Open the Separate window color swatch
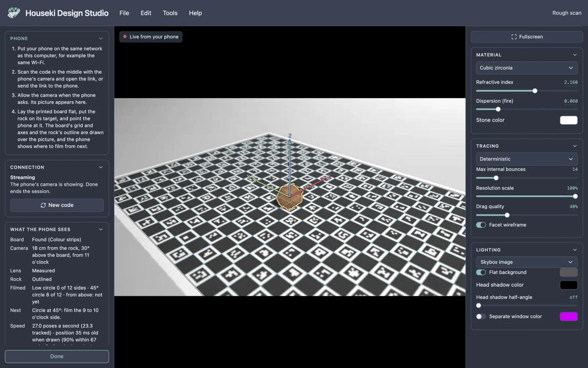Viewport: 588px width, 368px height. (569, 316)
